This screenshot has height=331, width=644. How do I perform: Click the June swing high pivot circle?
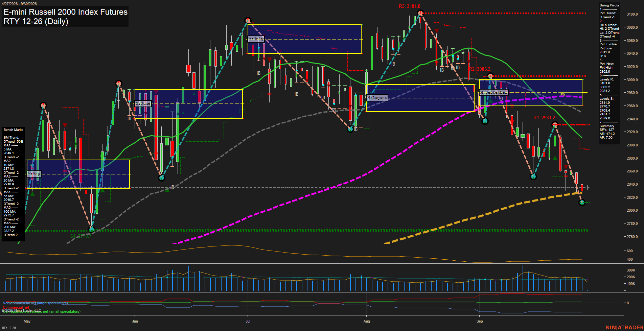coord(118,84)
